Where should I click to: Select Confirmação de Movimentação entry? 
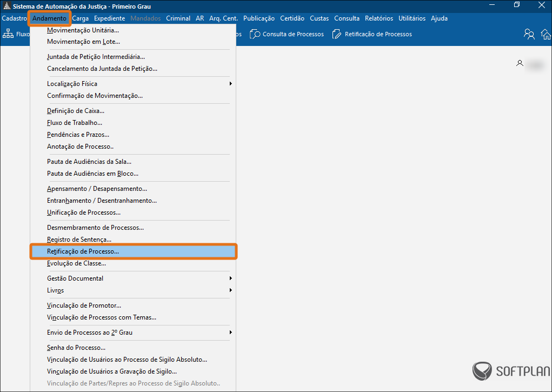(133, 96)
